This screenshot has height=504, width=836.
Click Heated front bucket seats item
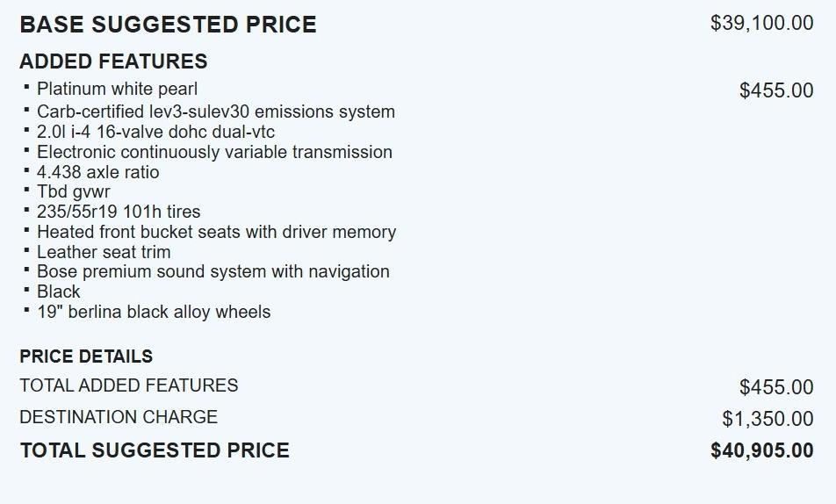coord(216,232)
